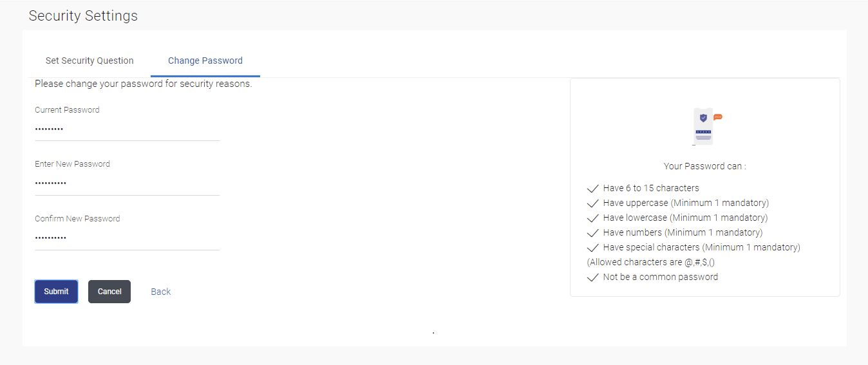
Task: Click checkmark beside 'Not be a common password'
Action: coord(593,277)
